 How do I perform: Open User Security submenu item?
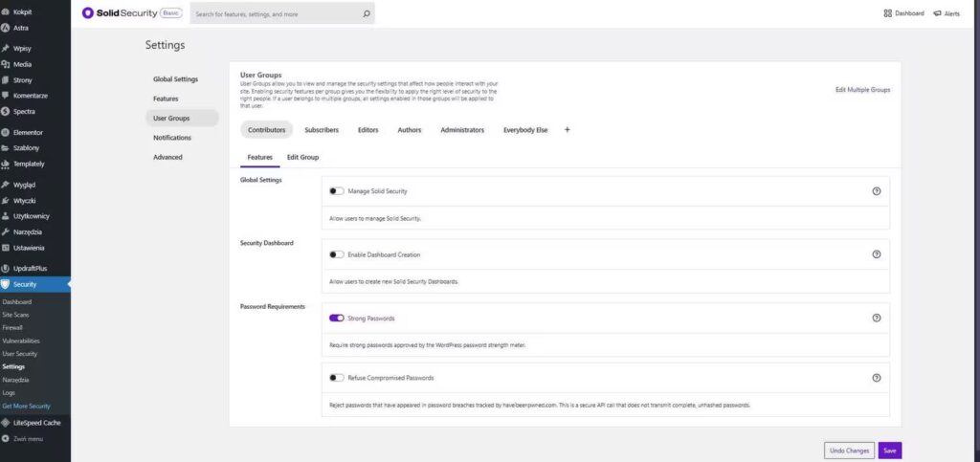click(x=20, y=354)
